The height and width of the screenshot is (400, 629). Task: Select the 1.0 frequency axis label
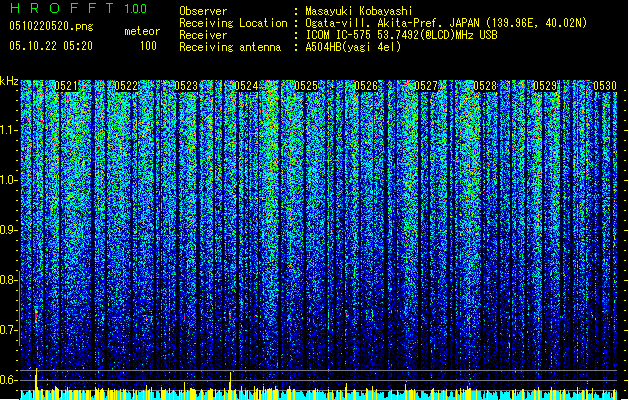click(x=9, y=180)
